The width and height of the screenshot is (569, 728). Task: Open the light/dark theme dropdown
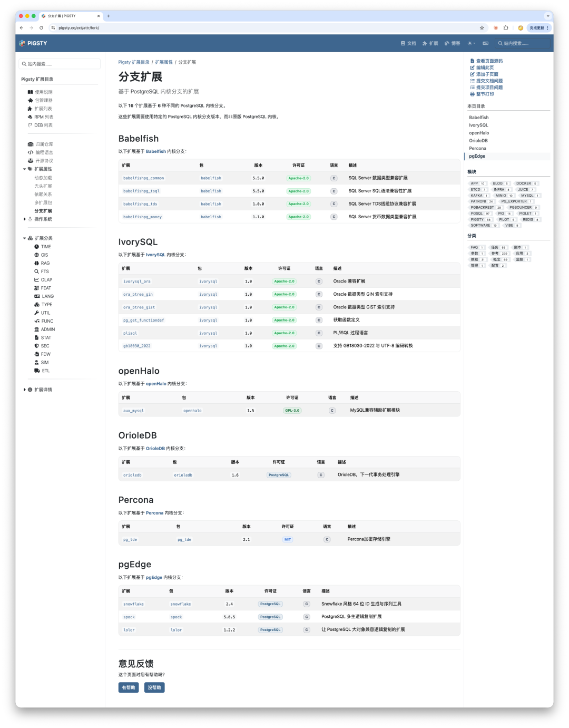tap(471, 43)
